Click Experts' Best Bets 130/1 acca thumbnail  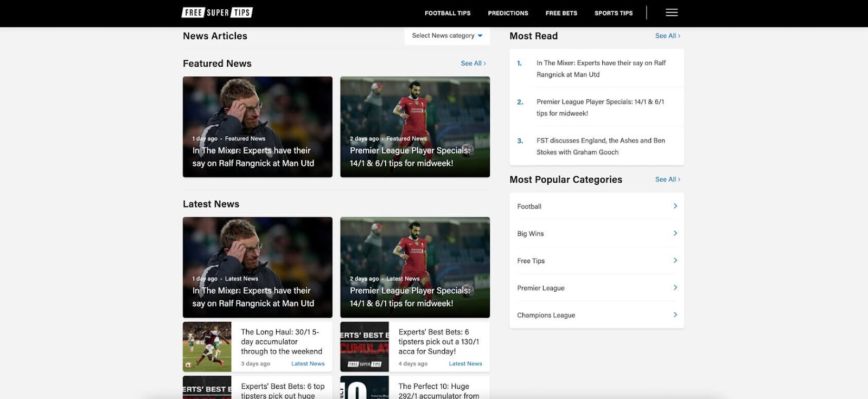coord(365,347)
